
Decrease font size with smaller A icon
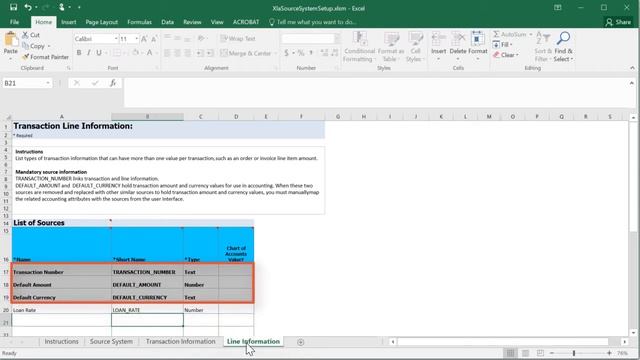154,39
